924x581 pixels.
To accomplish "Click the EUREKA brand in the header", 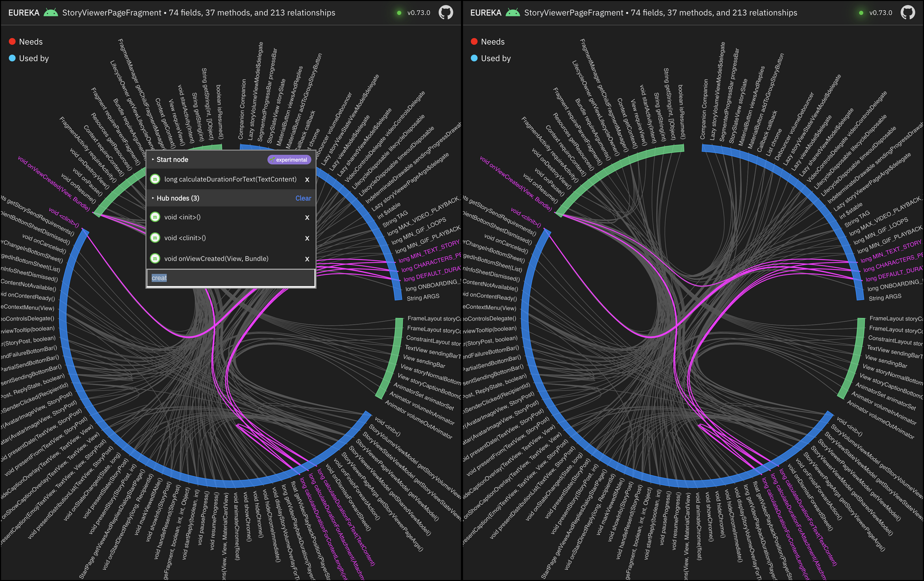I will (x=23, y=12).
